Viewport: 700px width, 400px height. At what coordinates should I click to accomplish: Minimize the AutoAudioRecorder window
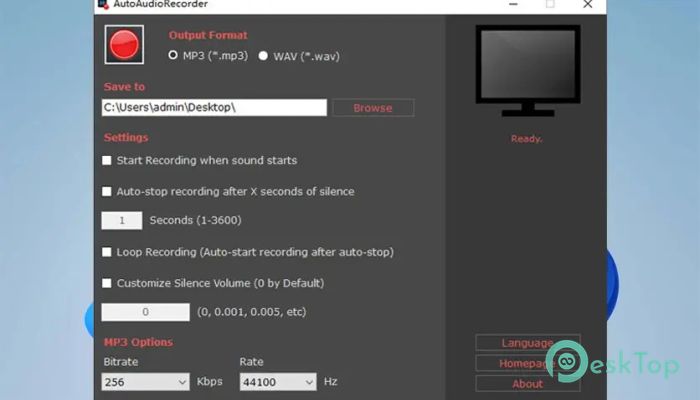(513, 4)
